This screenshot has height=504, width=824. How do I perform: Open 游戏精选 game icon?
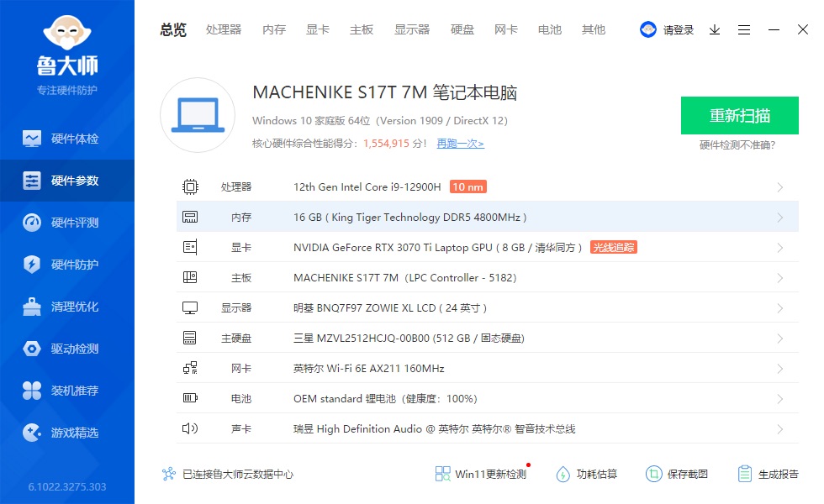tap(32, 433)
